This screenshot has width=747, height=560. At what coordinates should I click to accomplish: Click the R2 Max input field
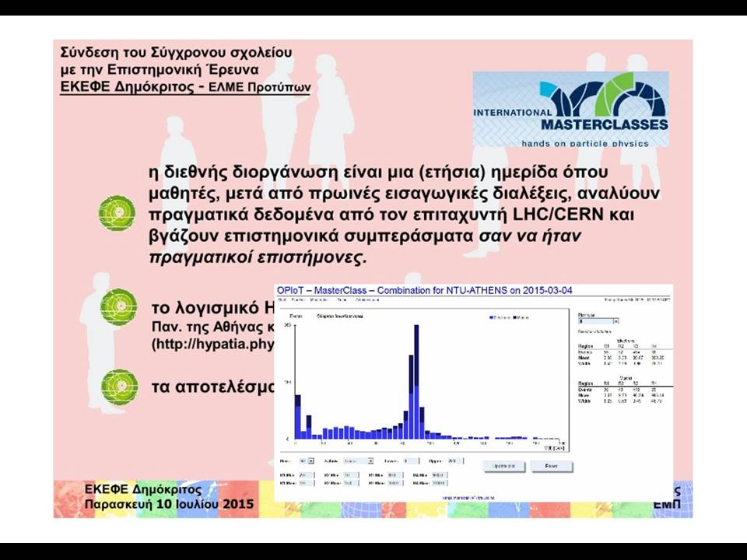tap(351, 483)
